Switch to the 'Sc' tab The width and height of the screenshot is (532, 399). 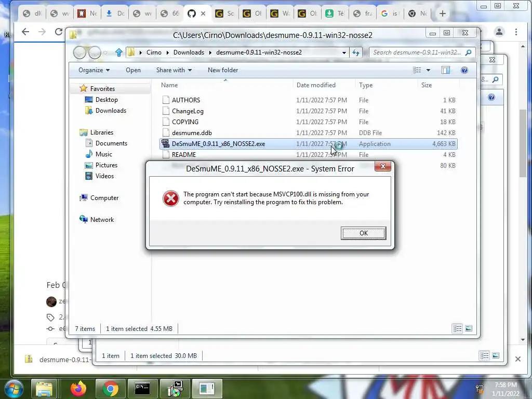pos(225,14)
